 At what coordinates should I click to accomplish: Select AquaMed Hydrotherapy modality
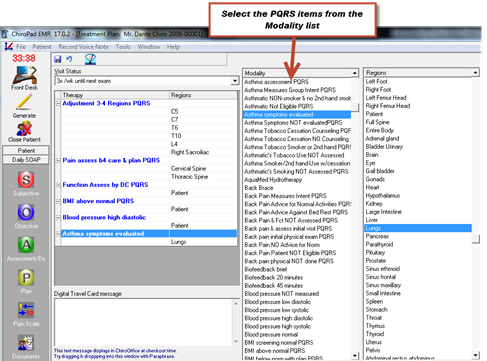click(x=273, y=180)
